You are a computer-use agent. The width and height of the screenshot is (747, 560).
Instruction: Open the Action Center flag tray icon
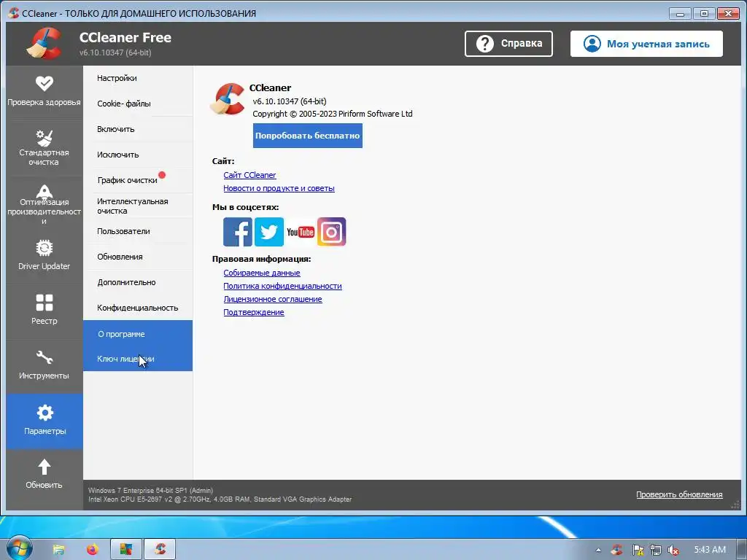click(638, 550)
